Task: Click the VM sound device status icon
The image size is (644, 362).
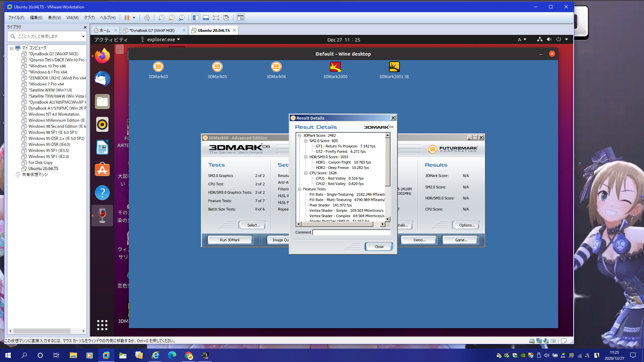Action: (x=546, y=341)
